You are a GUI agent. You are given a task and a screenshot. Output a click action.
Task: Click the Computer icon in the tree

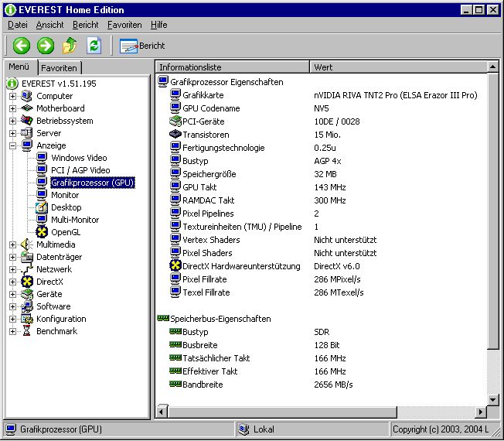pos(27,96)
